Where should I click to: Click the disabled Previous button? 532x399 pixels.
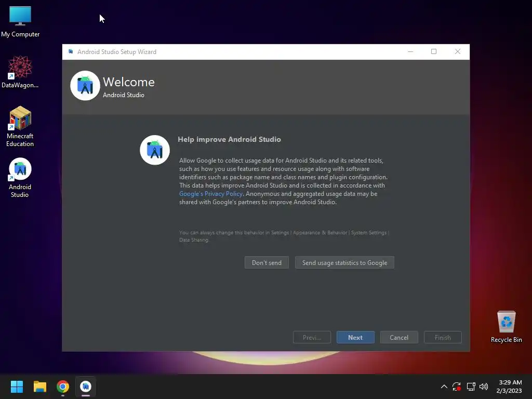312,337
